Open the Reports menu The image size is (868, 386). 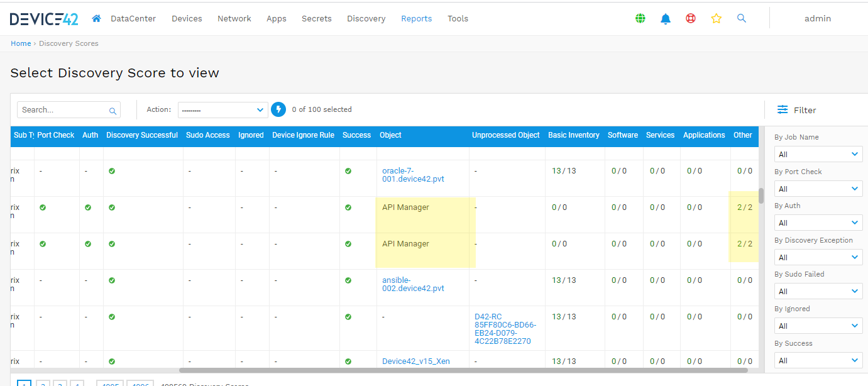pyautogui.click(x=417, y=19)
